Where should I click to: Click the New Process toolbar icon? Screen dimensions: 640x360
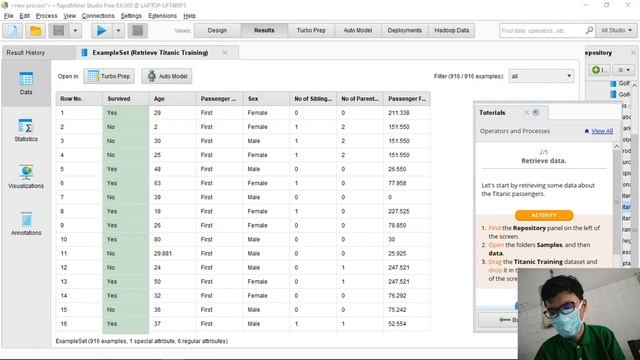[x=13, y=31]
